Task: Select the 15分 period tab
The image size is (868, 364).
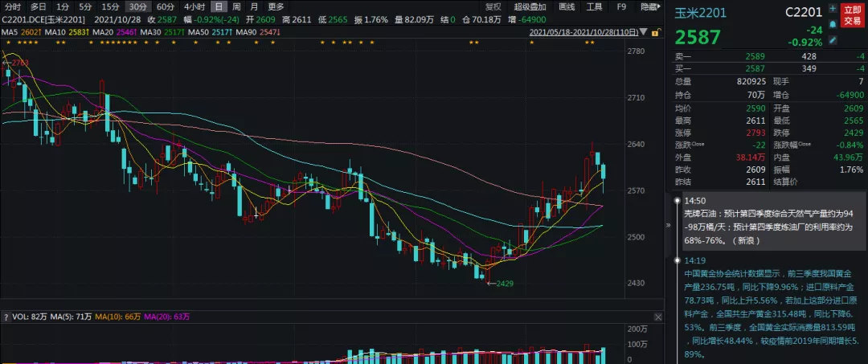Action: (110, 7)
